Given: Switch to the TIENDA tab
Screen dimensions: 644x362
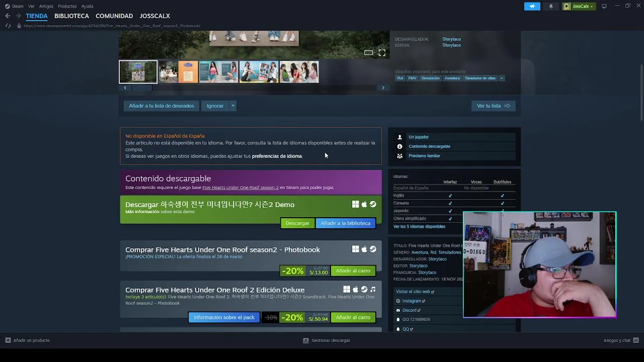Looking at the screenshot, I should [37, 16].
